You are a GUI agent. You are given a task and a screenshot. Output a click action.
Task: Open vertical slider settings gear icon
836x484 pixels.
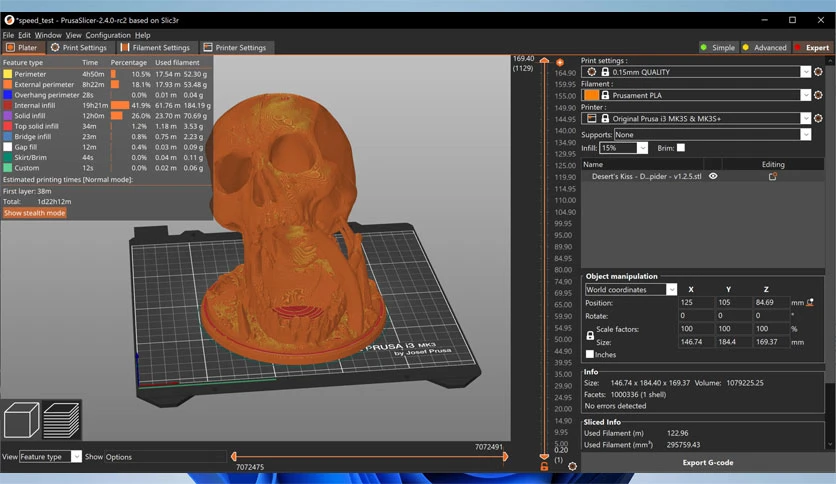click(x=572, y=466)
